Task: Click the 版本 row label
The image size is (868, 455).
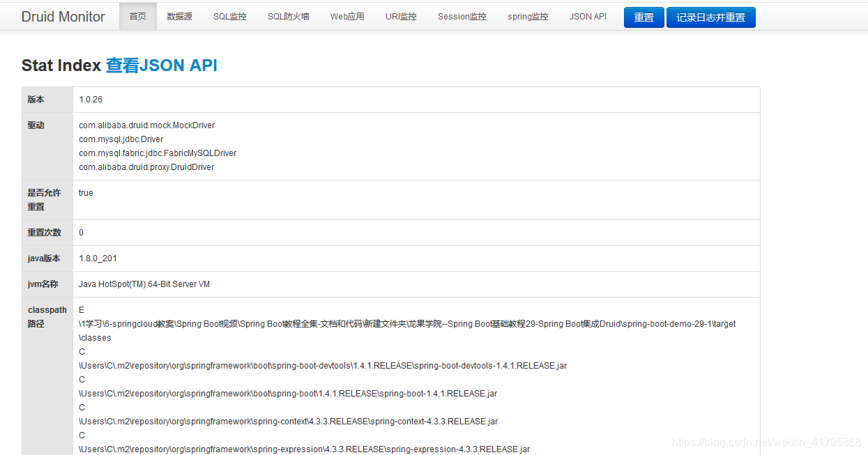Action: tap(36, 100)
